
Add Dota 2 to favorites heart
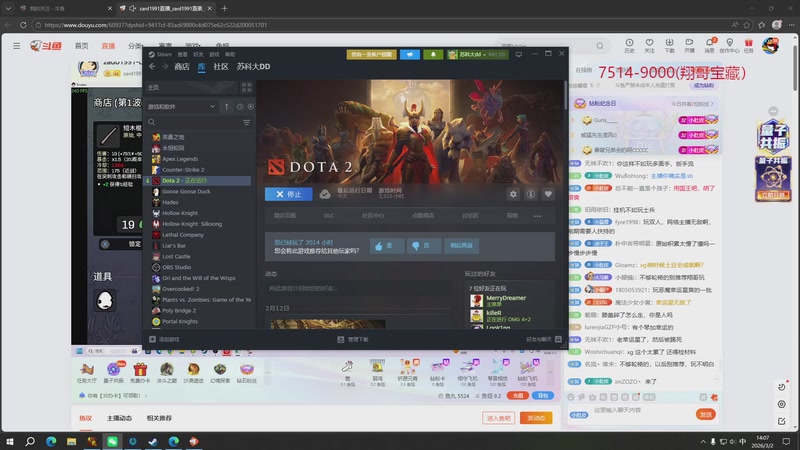[548, 194]
